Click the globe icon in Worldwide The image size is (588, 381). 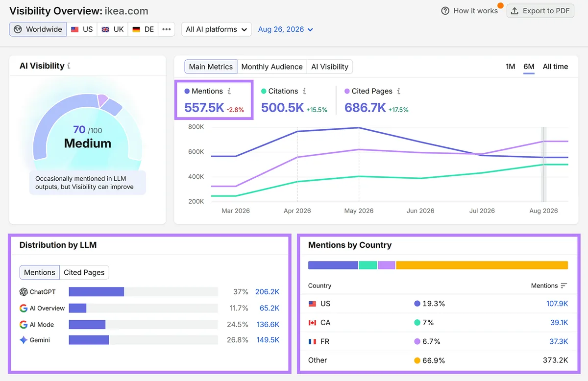(x=18, y=29)
